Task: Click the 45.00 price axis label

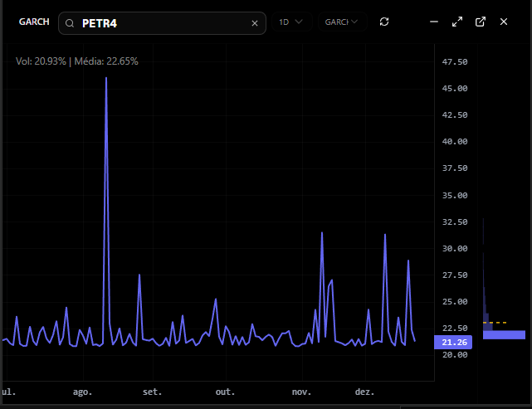Action: coord(456,89)
